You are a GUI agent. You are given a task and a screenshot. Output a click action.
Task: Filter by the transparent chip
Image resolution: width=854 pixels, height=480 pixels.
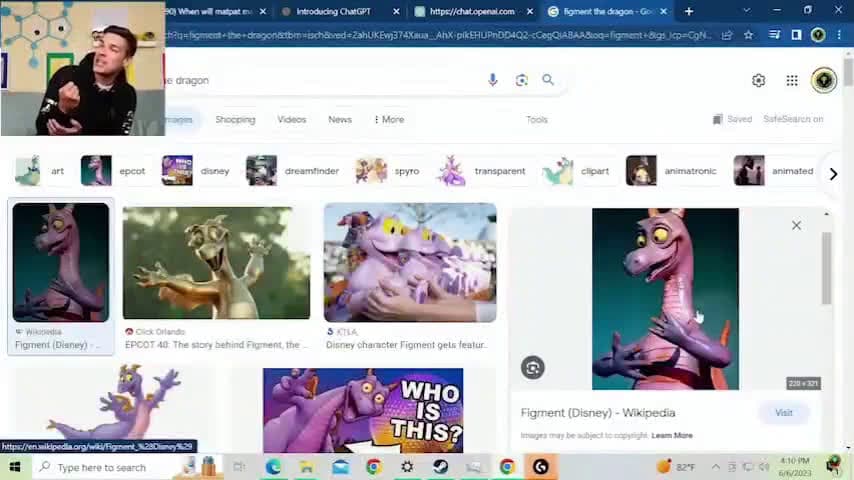point(481,171)
